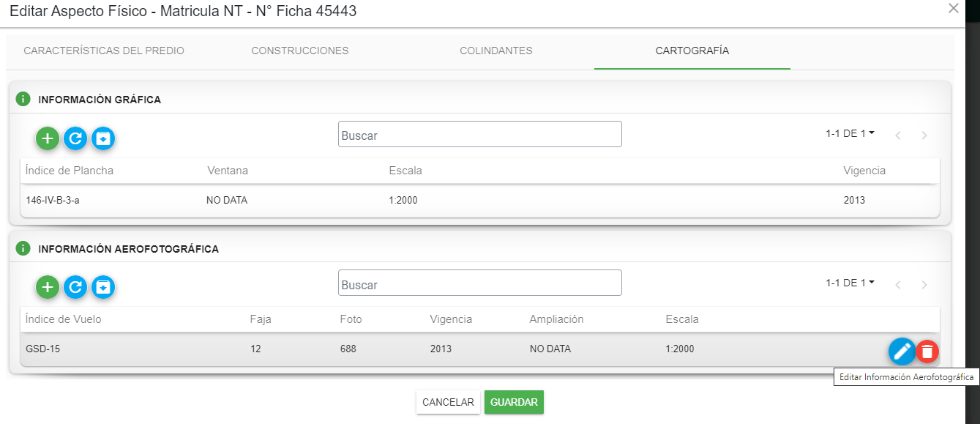Viewport: 980px width, 424px height.
Task: Click the Información Aerofotográfica info icon
Action: point(23,248)
